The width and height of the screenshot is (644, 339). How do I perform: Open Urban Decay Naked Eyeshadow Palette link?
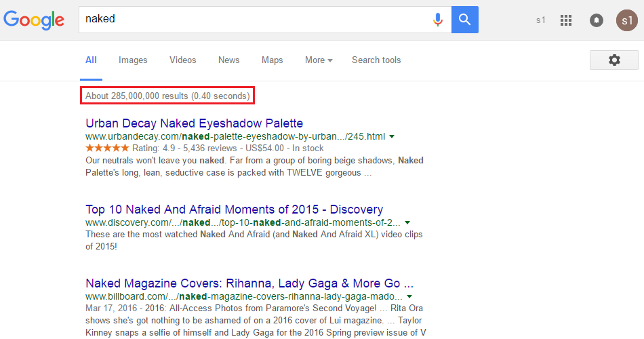click(194, 123)
